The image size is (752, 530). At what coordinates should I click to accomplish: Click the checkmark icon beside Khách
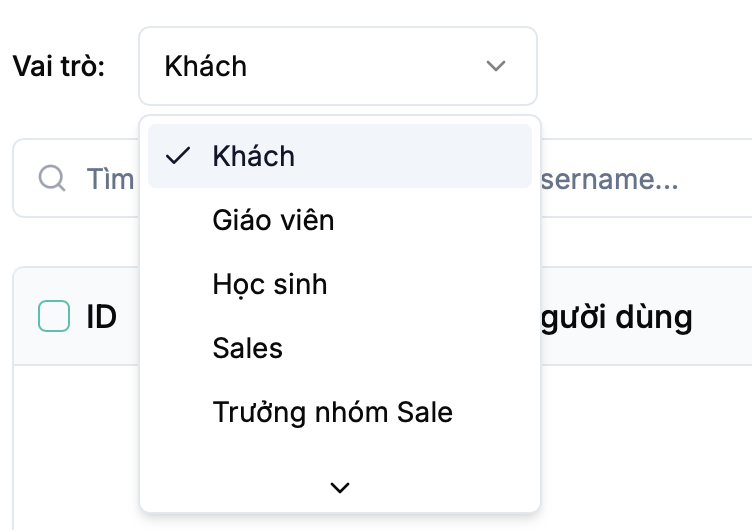[178, 156]
